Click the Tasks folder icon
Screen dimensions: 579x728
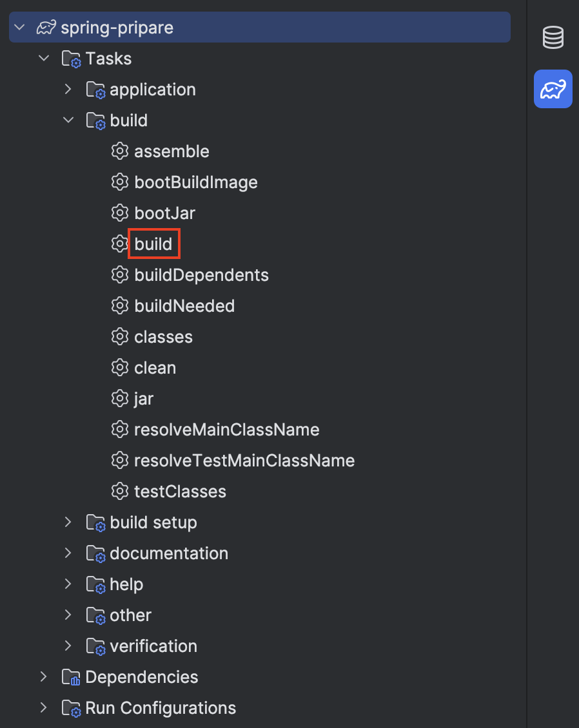(x=70, y=59)
